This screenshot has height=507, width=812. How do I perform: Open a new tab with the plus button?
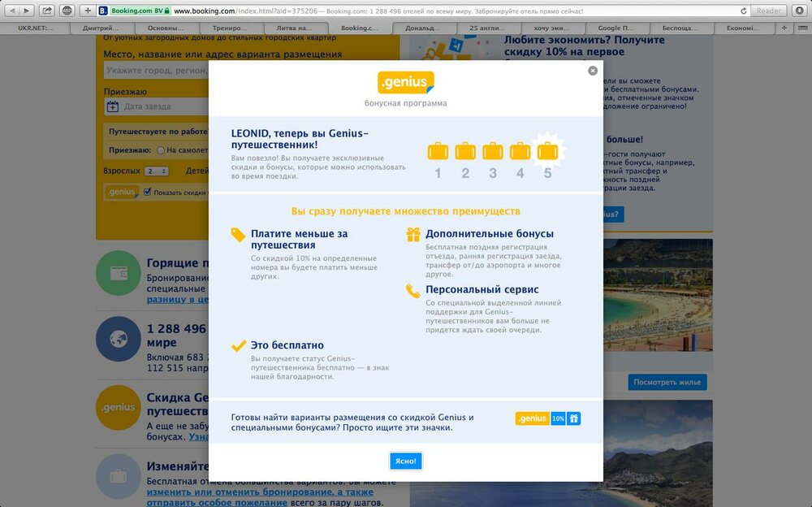point(784,28)
